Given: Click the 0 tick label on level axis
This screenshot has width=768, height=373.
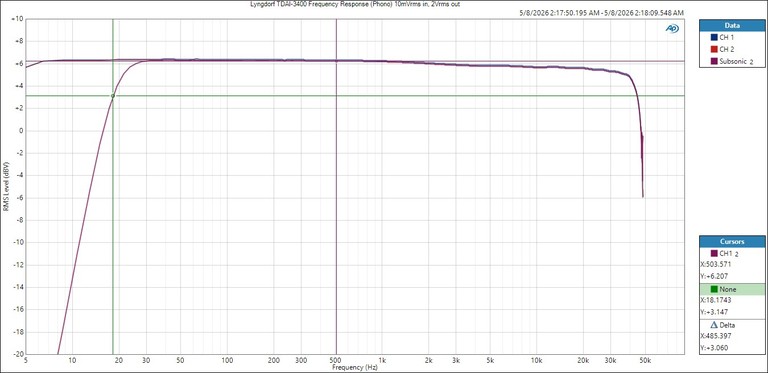Looking at the screenshot, I should [x=21, y=131].
